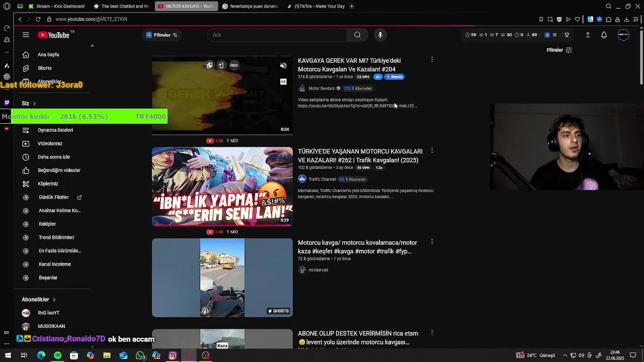The image size is (644, 362).
Task: Open mtriderx46 channel link
Action: pyautogui.click(x=318, y=270)
